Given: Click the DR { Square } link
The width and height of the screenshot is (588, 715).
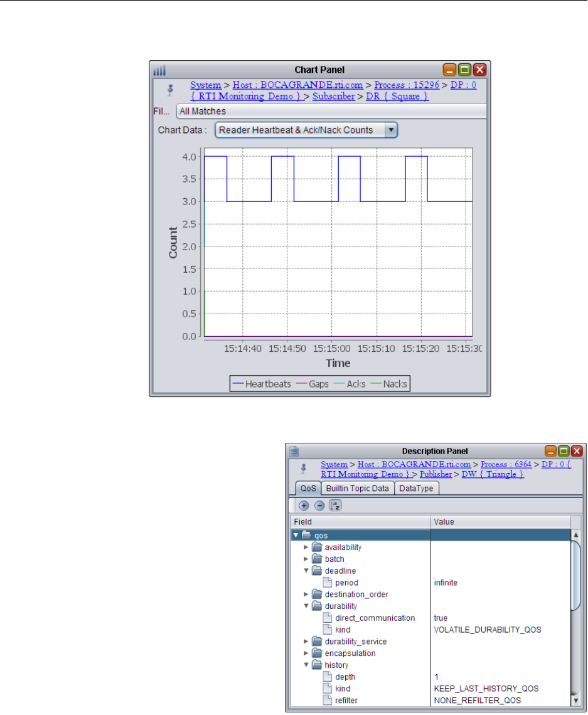Looking at the screenshot, I should pos(397,97).
